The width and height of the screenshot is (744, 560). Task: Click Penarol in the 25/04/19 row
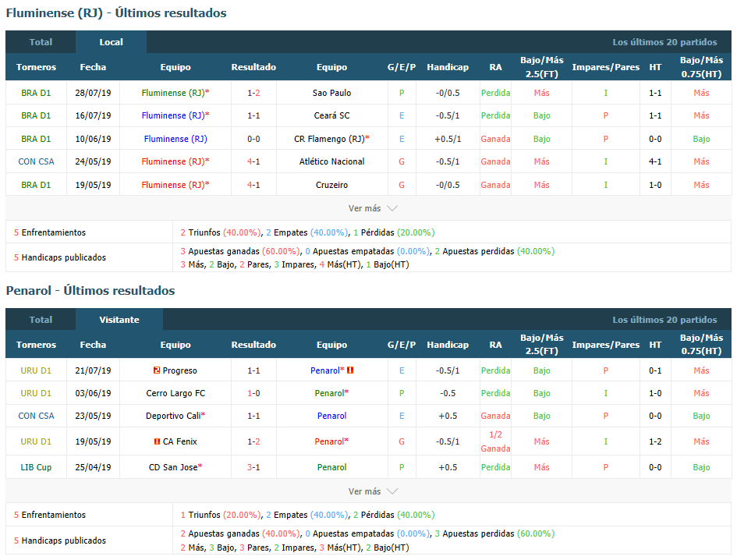click(331, 467)
